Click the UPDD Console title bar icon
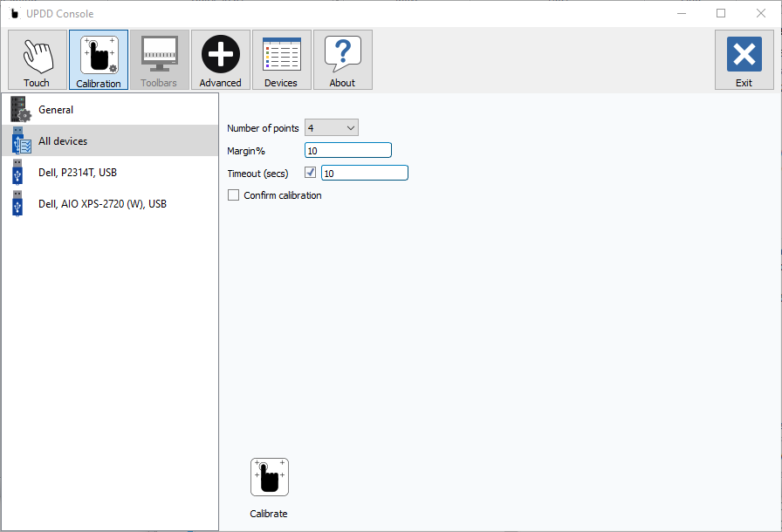Image resolution: width=782 pixels, height=532 pixels. (14, 14)
